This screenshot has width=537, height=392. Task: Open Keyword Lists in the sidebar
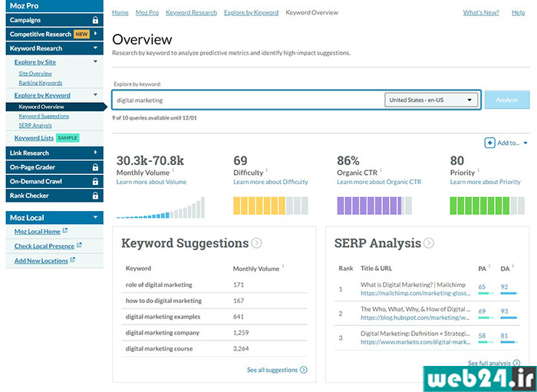[x=34, y=138]
